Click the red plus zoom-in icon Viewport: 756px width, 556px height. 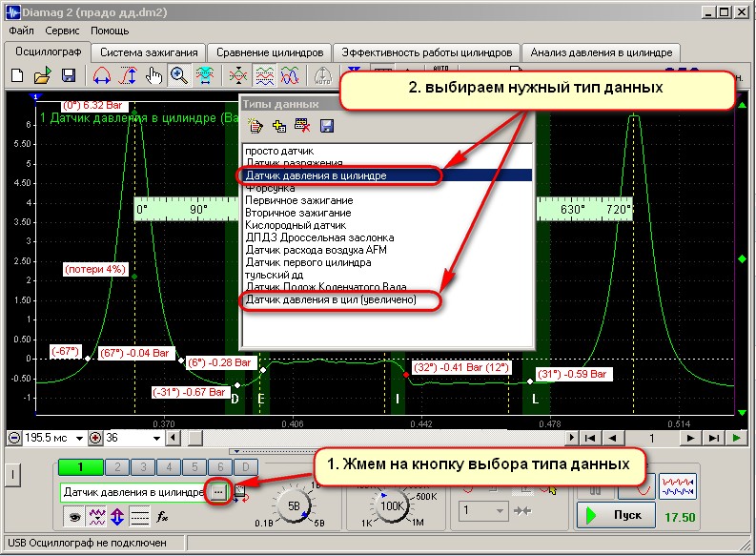click(95, 438)
